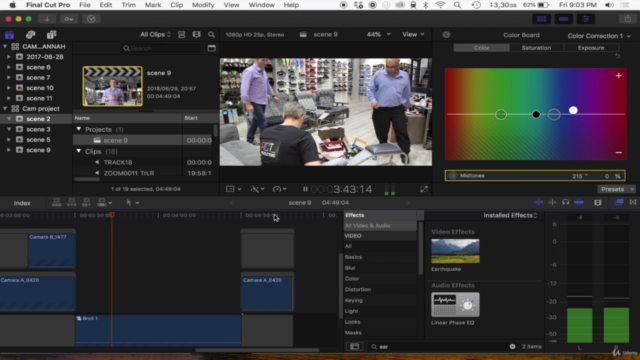Pause playback in the viewer

305,189
